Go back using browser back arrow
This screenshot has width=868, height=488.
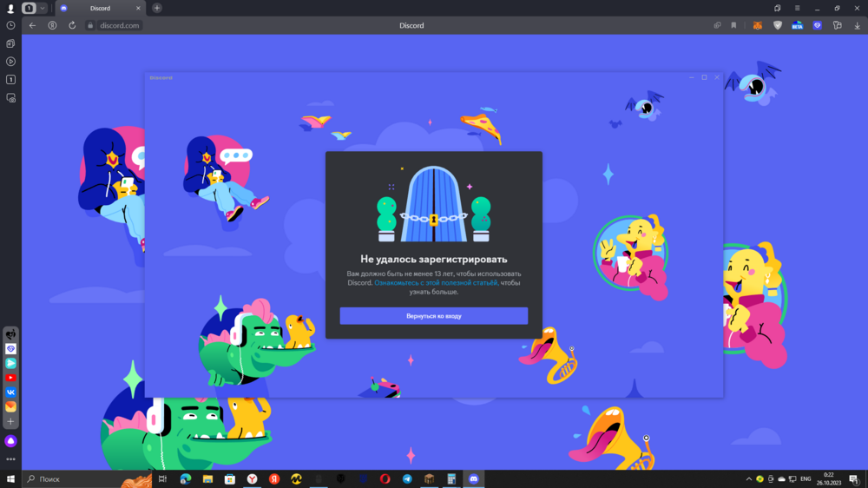tap(32, 25)
